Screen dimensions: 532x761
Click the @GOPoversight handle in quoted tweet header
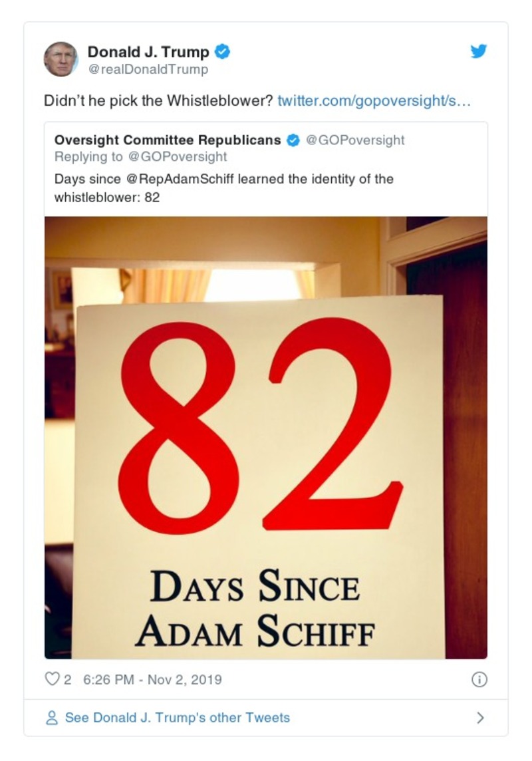tap(354, 140)
